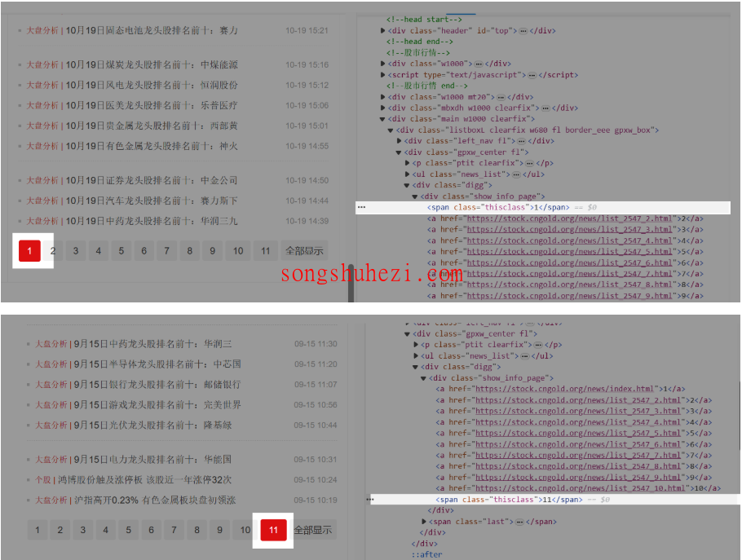Click ellipsis badge inside left_nav fl div
742x560 pixels.
click(x=522, y=141)
